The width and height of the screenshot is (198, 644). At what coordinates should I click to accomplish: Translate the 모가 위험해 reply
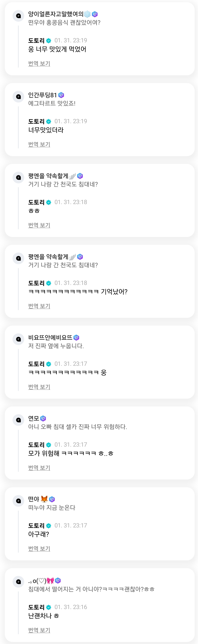39,468
